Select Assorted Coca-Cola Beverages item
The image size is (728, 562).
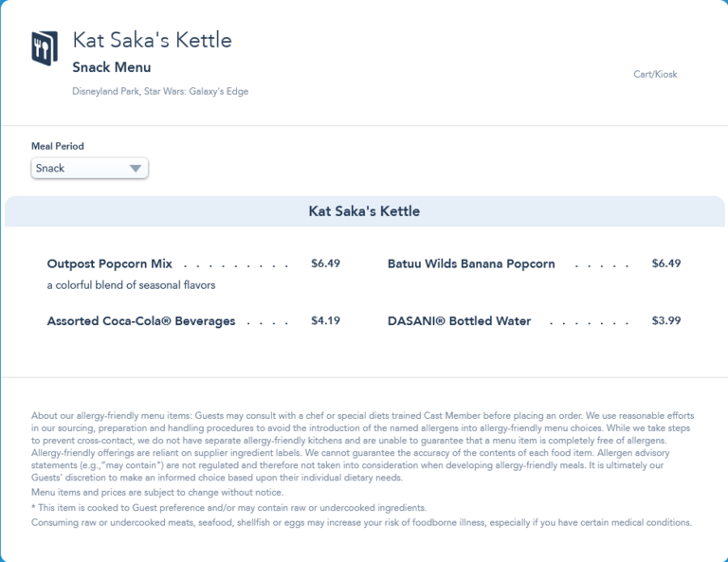(x=141, y=321)
